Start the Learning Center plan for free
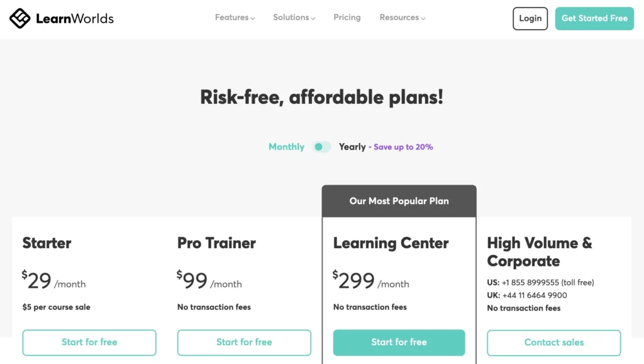 click(399, 342)
